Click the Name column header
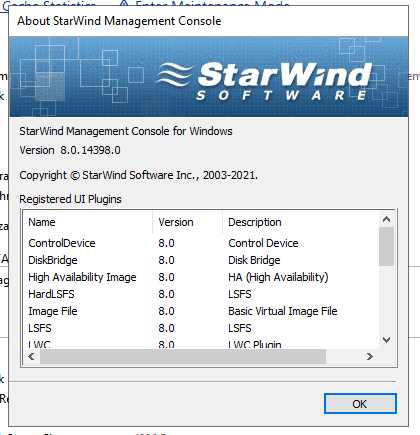 tap(88, 222)
